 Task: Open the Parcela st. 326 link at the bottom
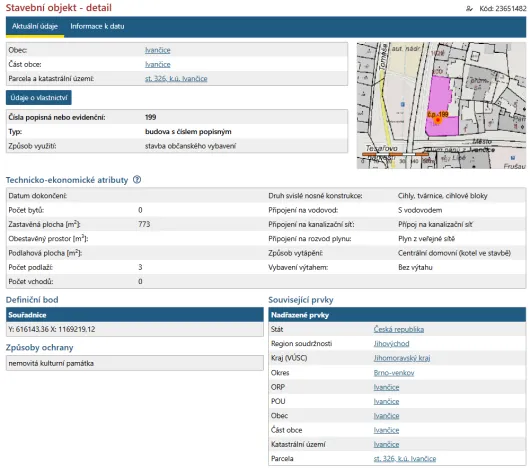click(x=405, y=459)
